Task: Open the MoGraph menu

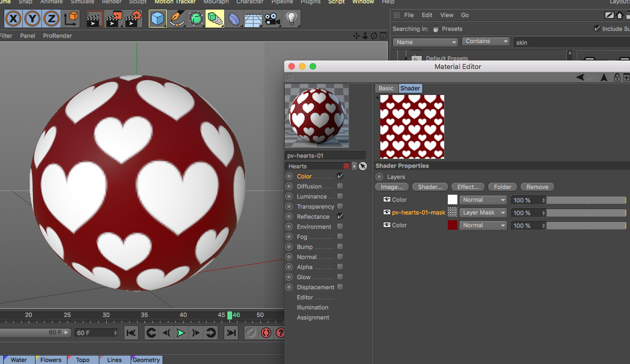Action: tap(216, 2)
